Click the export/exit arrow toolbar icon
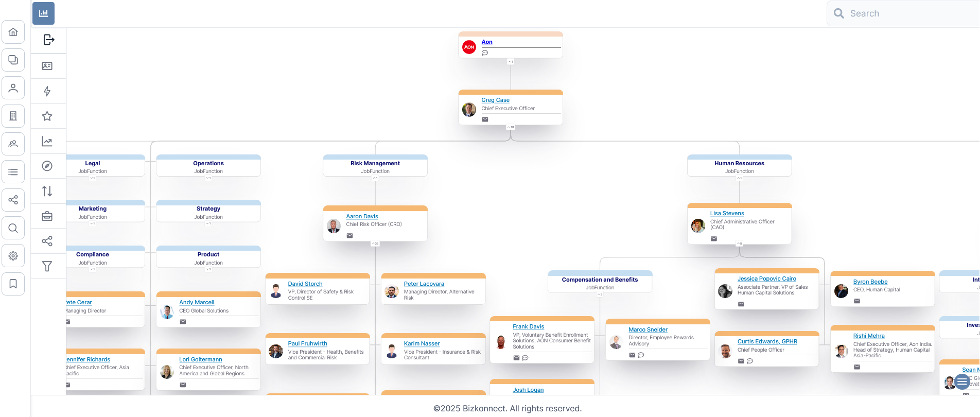The width and height of the screenshot is (980, 417). [48, 40]
